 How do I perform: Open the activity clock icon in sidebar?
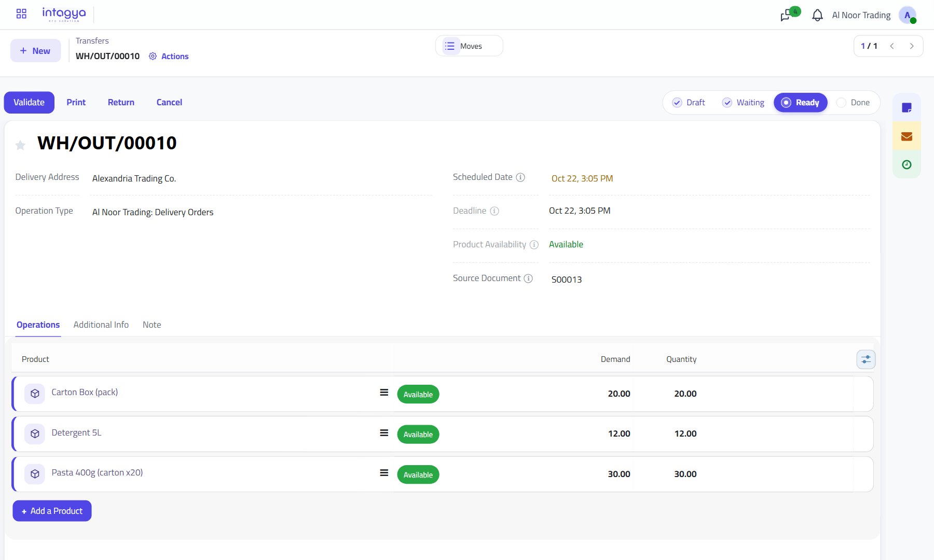[x=906, y=164]
